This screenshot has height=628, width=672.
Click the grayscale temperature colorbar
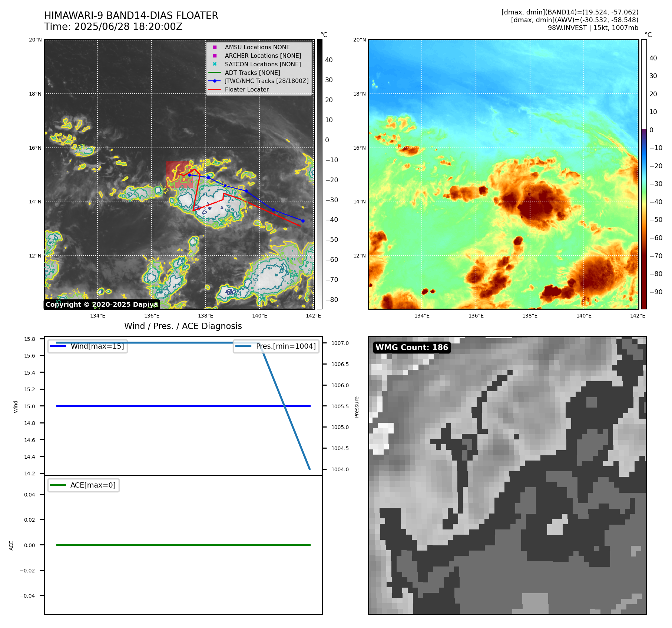(x=320, y=174)
